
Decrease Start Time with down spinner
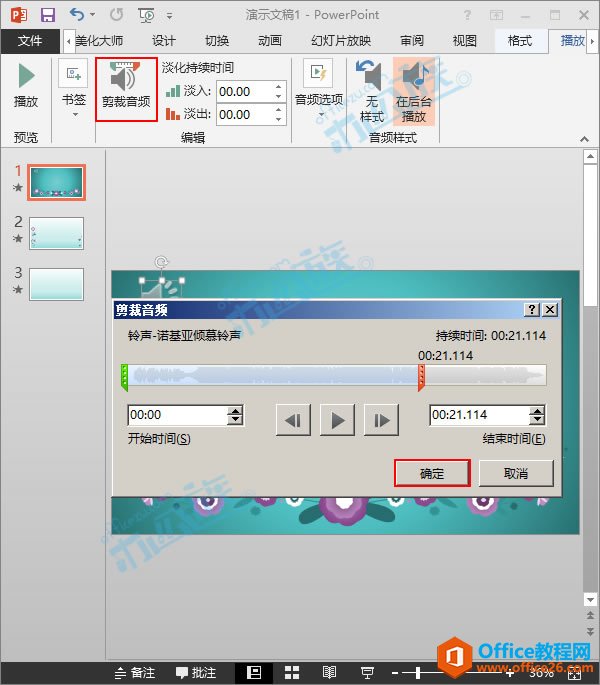(236, 420)
